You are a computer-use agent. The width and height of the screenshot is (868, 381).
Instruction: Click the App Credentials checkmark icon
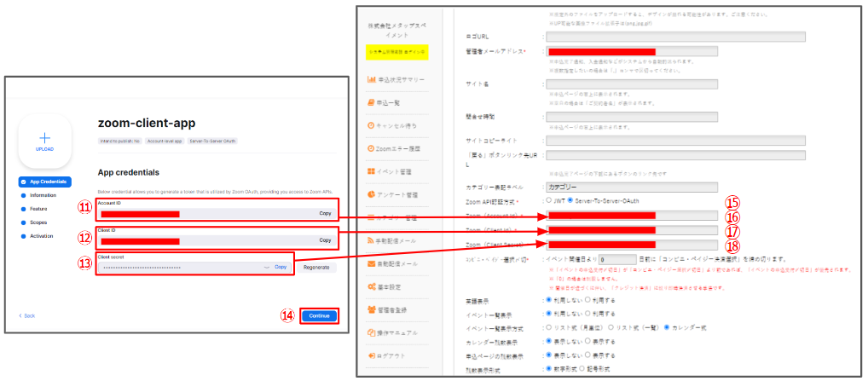click(23, 182)
